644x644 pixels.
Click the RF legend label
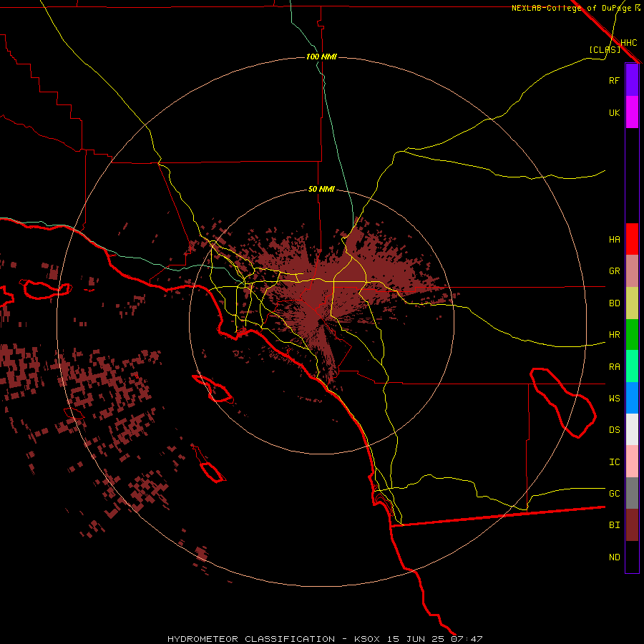coord(614,80)
